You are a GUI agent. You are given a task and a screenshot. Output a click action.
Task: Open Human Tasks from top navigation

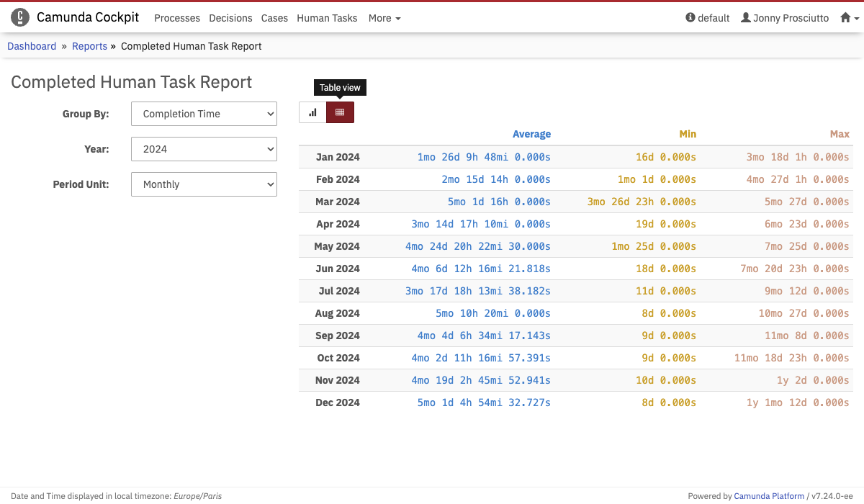(x=327, y=18)
